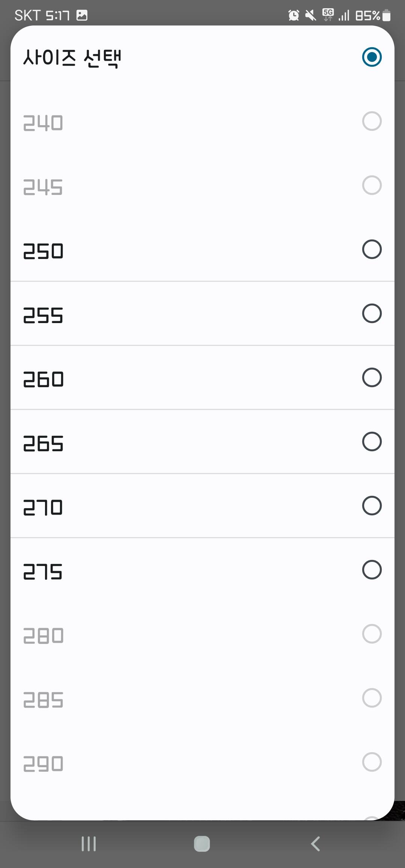
Task: Choose the 255 radio button
Action: click(372, 314)
